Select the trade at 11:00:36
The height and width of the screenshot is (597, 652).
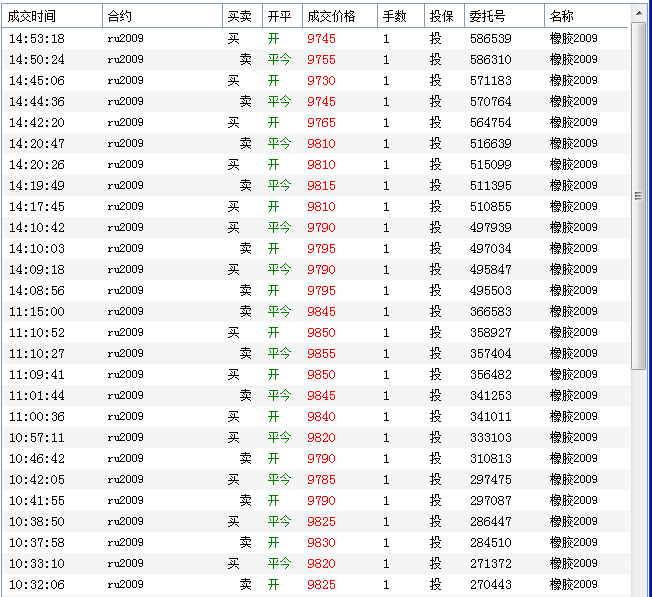[316, 417]
